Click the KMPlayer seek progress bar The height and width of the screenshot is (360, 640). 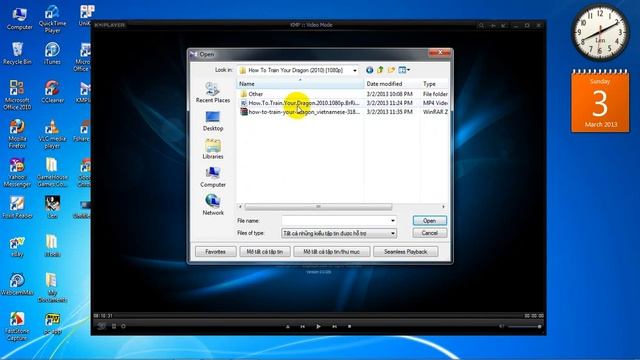318,316
